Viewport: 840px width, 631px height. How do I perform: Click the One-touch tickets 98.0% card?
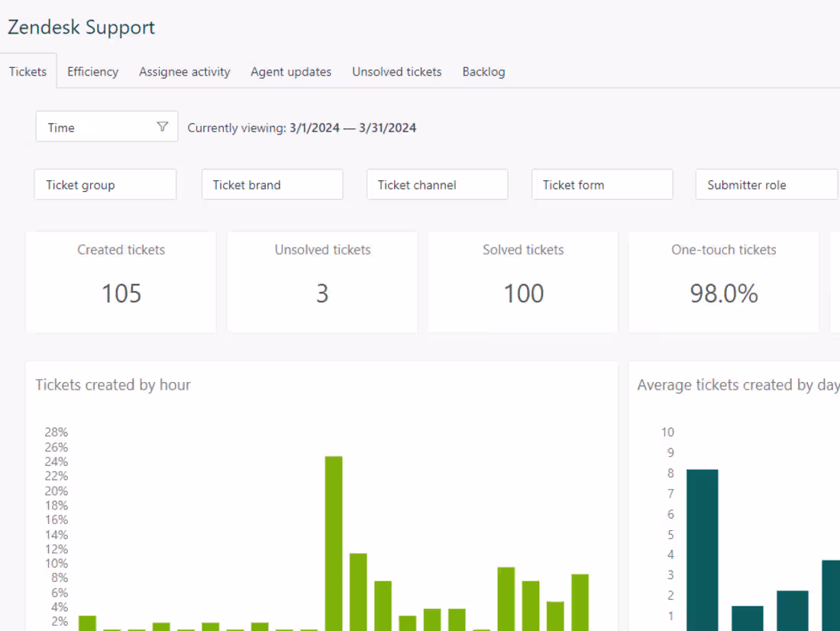[723, 282]
